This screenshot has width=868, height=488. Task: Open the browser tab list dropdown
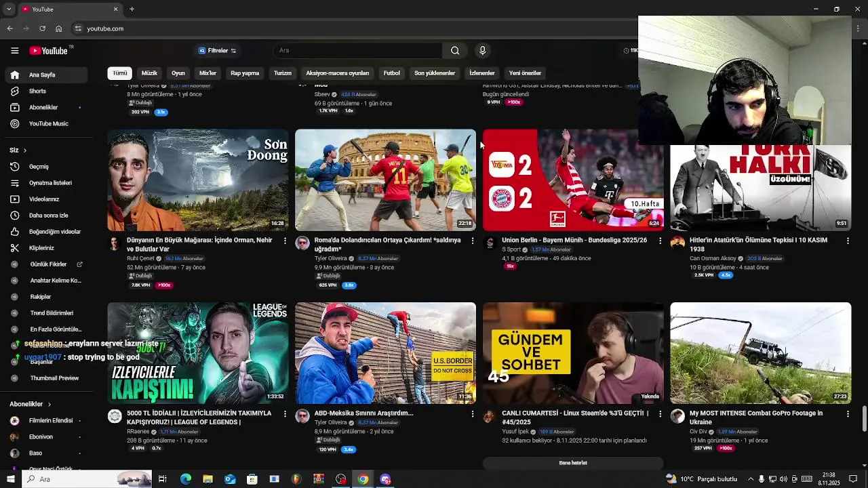pos(9,9)
